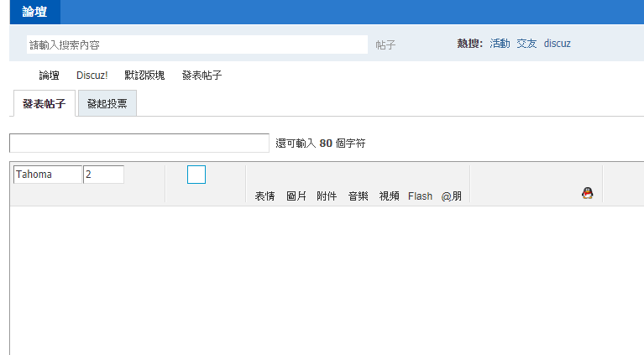Click the 活動 hot search link

point(500,44)
